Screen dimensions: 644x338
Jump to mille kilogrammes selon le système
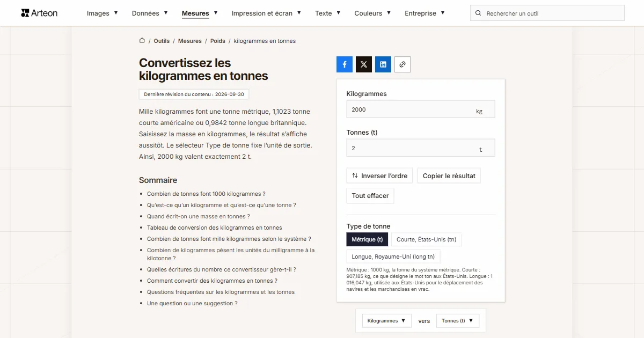click(229, 239)
